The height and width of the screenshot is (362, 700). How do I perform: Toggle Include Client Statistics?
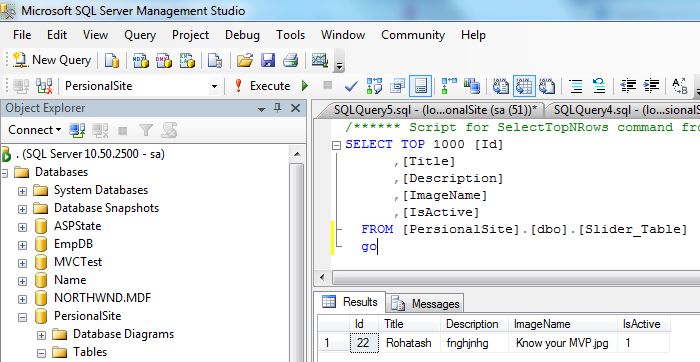(471, 86)
